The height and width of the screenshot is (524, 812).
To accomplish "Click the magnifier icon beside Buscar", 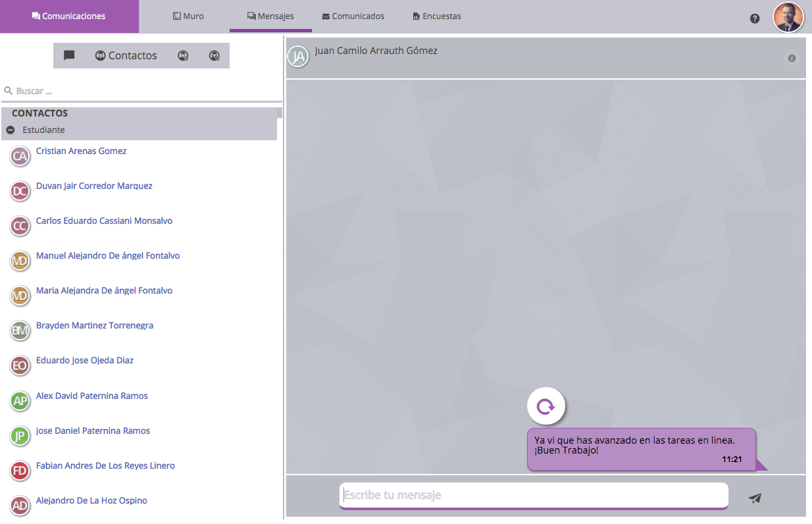I will click(x=9, y=91).
